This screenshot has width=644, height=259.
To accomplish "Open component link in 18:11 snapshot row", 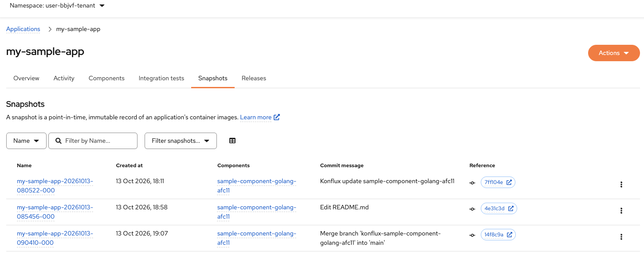I will click(x=257, y=186).
